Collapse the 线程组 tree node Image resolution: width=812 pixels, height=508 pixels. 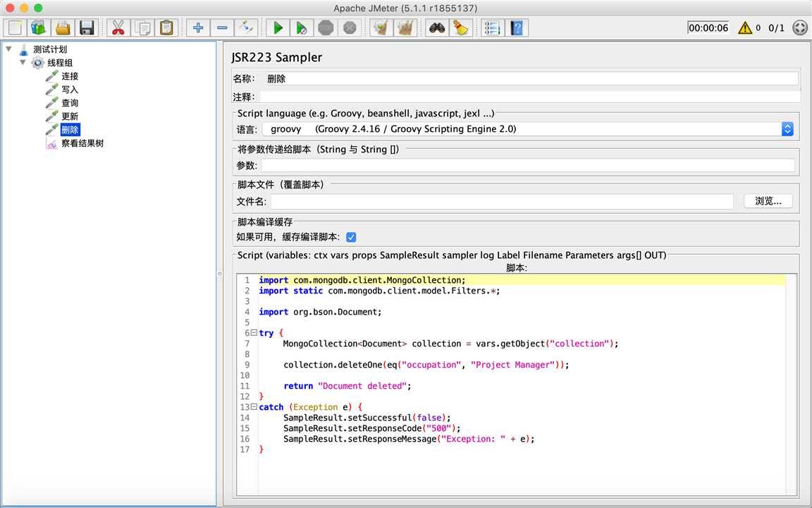pos(23,63)
